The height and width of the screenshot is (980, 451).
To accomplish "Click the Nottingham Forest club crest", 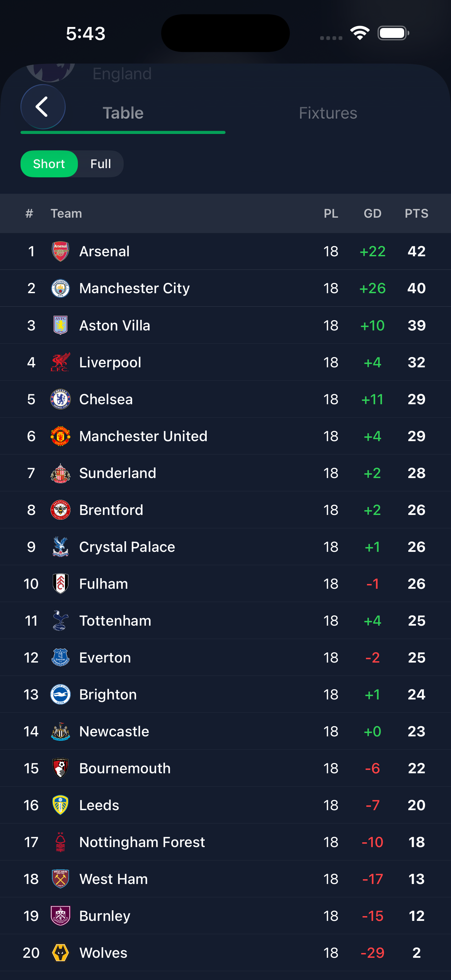I will [59, 842].
